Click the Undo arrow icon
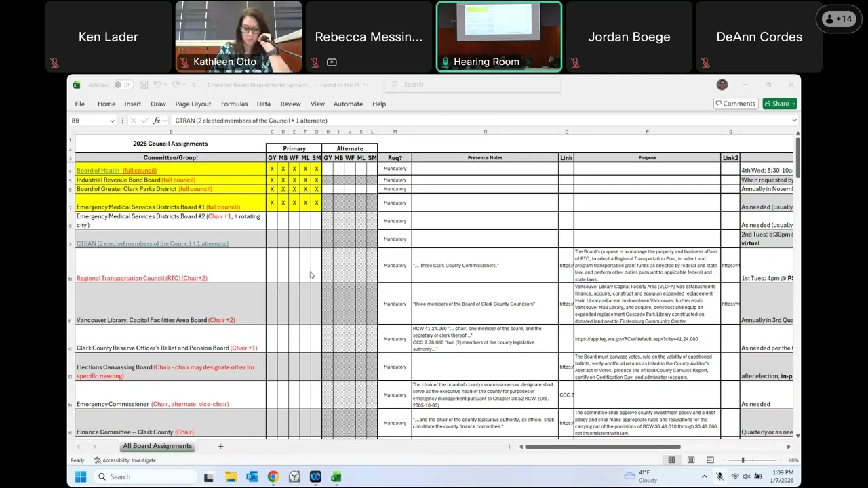 [157, 85]
